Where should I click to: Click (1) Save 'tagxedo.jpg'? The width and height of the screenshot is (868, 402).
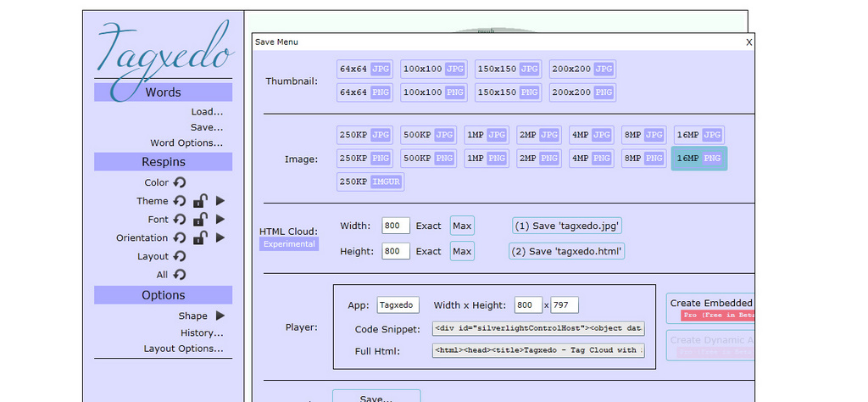(567, 226)
